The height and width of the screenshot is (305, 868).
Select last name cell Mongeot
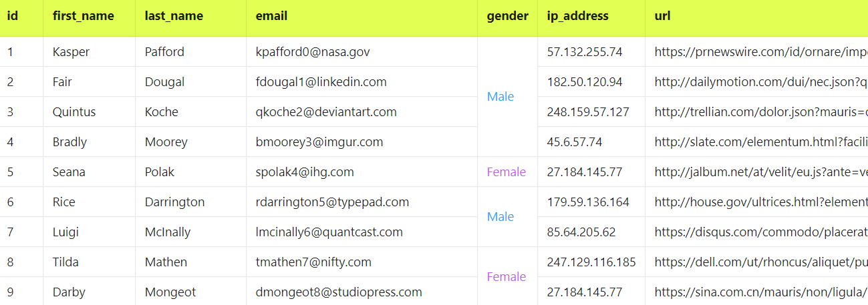191,292
